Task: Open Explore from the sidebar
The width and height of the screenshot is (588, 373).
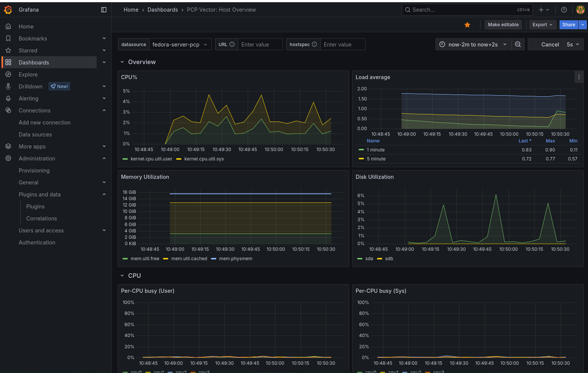Action: pyautogui.click(x=28, y=75)
